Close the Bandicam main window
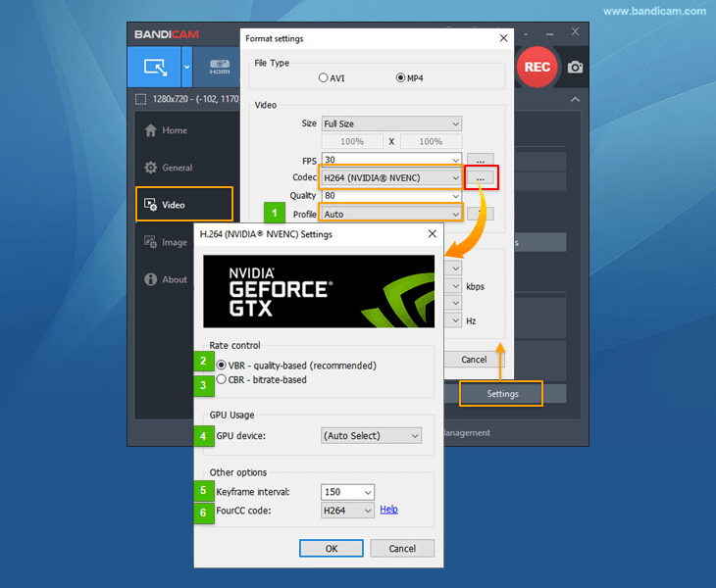 coord(576,31)
